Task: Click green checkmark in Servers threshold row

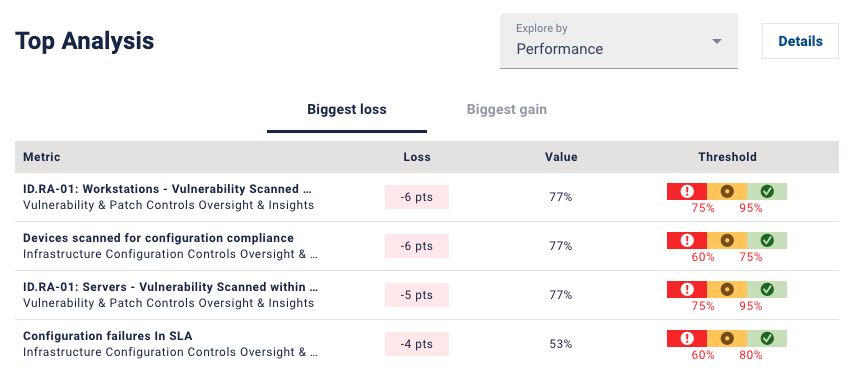Action: [767, 289]
